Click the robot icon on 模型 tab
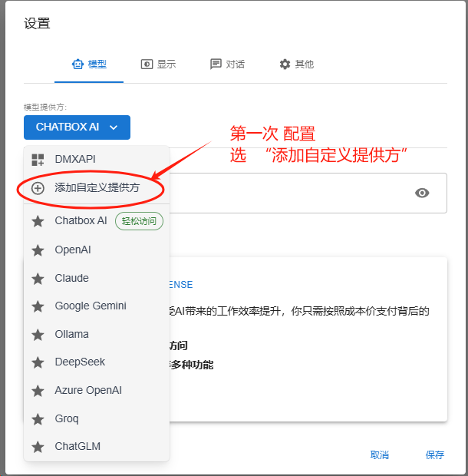 [x=77, y=64]
